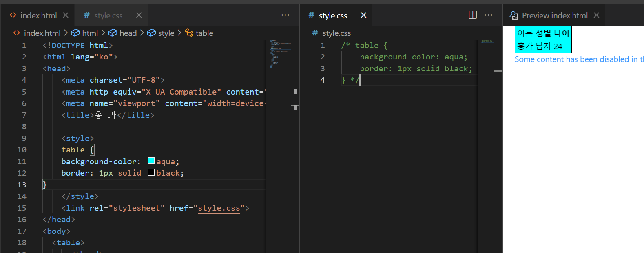
Task: Click the '남자' cell in preview table
Action: pyautogui.click(x=544, y=46)
